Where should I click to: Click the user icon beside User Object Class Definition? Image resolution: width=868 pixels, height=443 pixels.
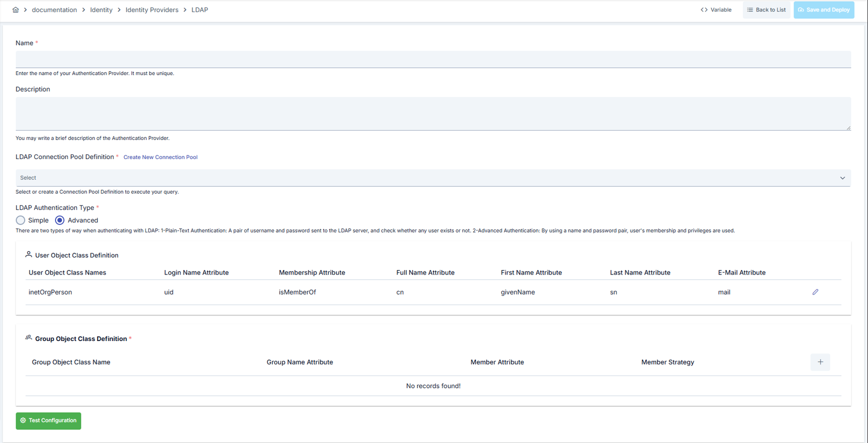pyautogui.click(x=28, y=254)
